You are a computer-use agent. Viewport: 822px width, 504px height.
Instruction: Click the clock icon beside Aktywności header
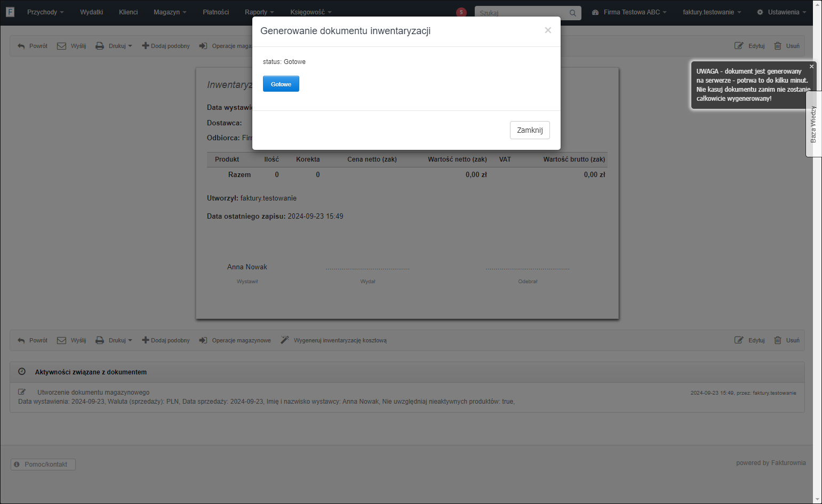point(22,372)
